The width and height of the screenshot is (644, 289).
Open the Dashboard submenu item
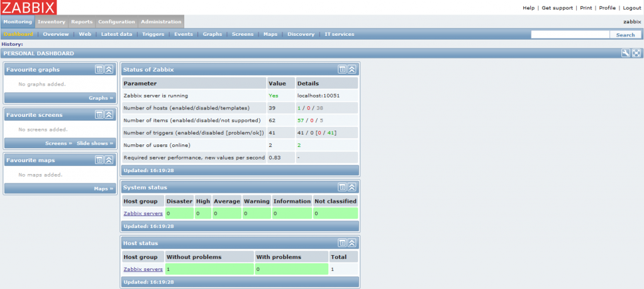click(x=18, y=34)
